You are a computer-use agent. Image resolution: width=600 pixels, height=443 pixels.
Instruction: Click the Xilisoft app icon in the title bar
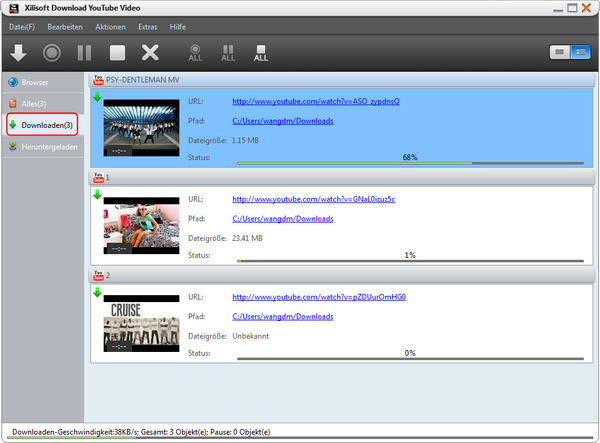point(14,8)
